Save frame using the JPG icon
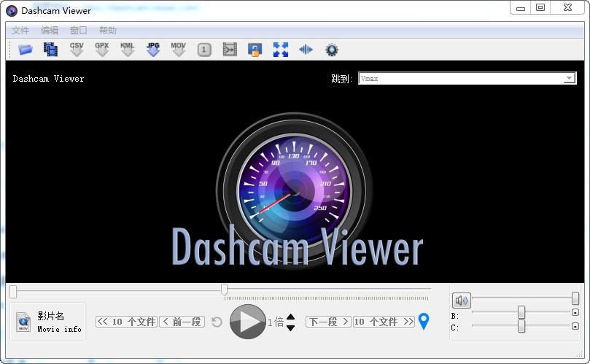Image resolution: width=590 pixels, height=364 pixels. click(152, 50)
